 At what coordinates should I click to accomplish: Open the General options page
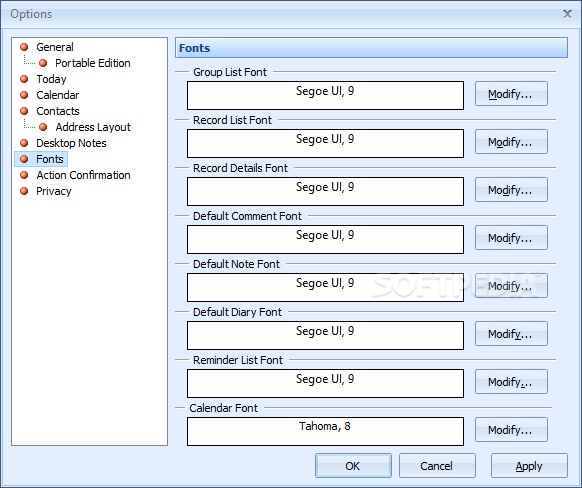point(55,47)
